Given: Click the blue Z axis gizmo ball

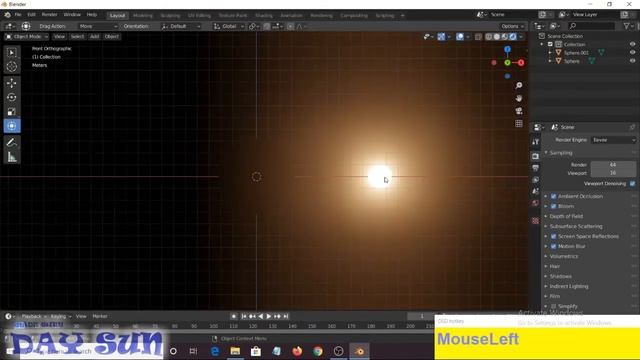Looking at the screenshot, I should coord(507,49).
